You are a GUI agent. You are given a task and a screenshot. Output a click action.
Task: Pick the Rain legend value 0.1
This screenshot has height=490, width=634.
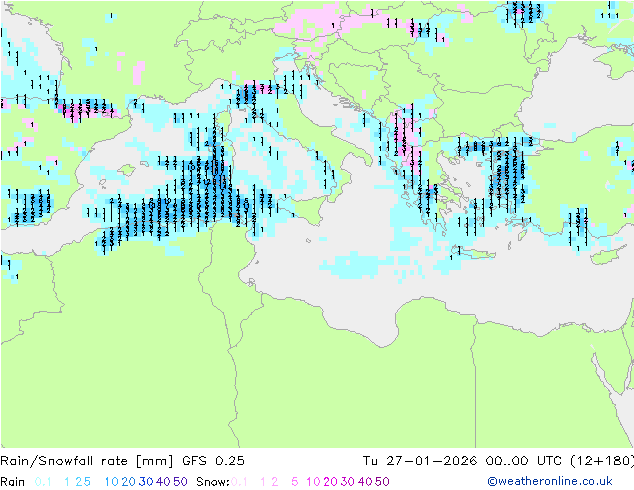click(x=43, y=482)
